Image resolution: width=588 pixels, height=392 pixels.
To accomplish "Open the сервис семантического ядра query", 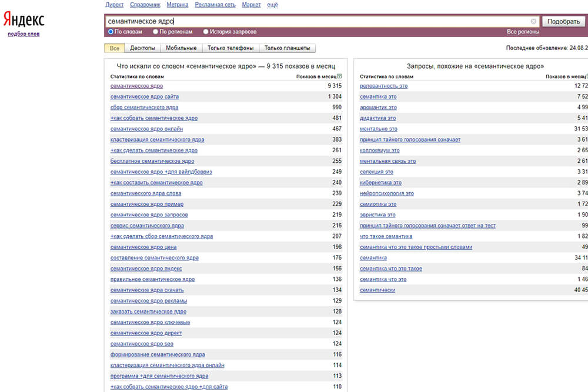I will [147, 226].
